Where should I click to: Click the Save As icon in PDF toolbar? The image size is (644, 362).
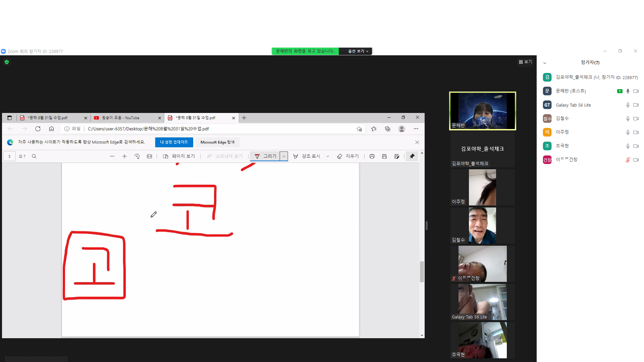397,156
